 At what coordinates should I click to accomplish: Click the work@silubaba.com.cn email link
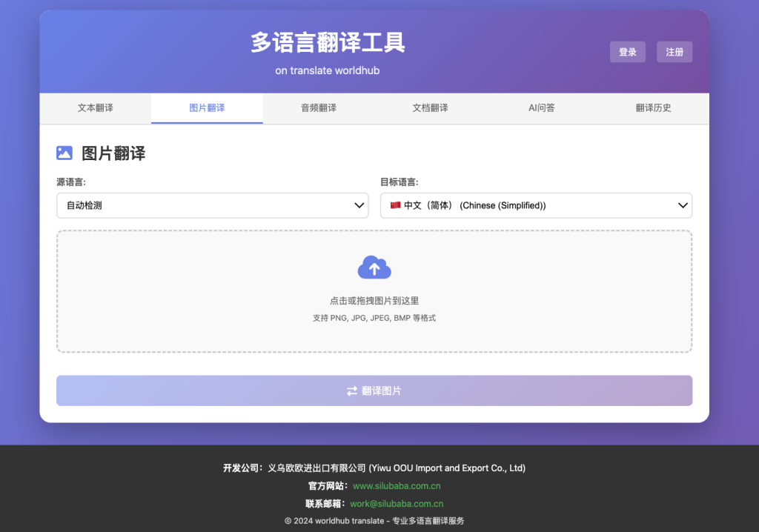point(397,504)
